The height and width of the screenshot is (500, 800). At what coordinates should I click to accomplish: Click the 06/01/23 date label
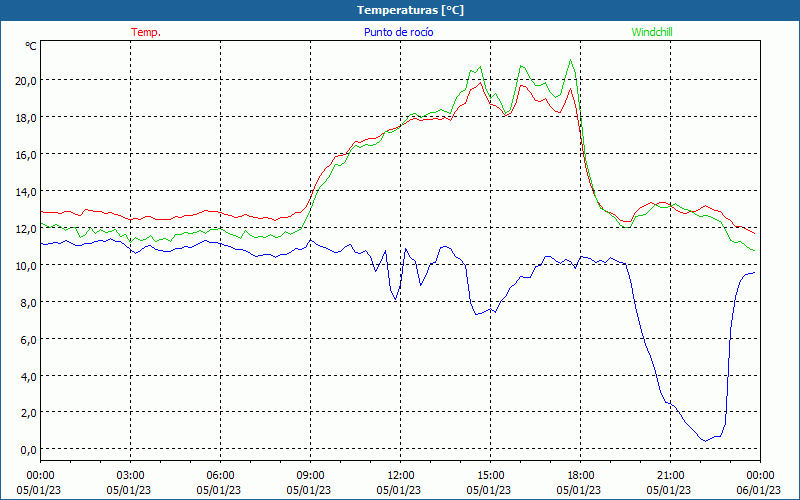[x=759, y=490]
